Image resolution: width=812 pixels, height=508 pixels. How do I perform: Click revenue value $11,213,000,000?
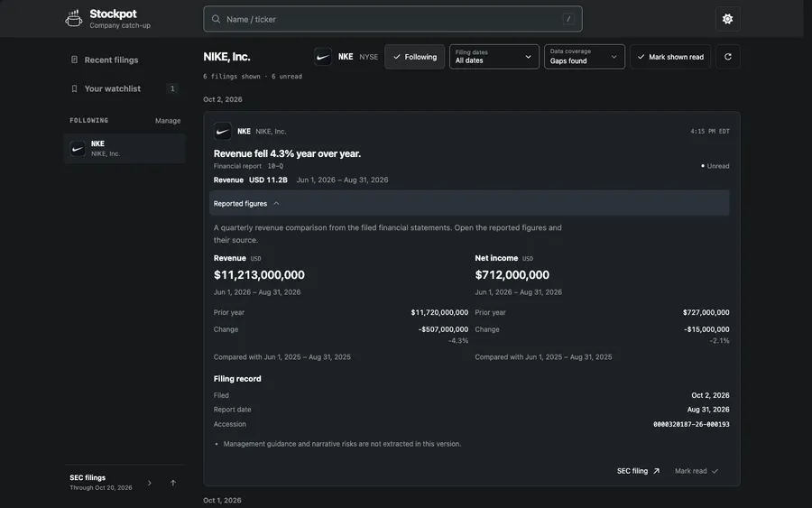pyautogui.click(x=259, y=275)
